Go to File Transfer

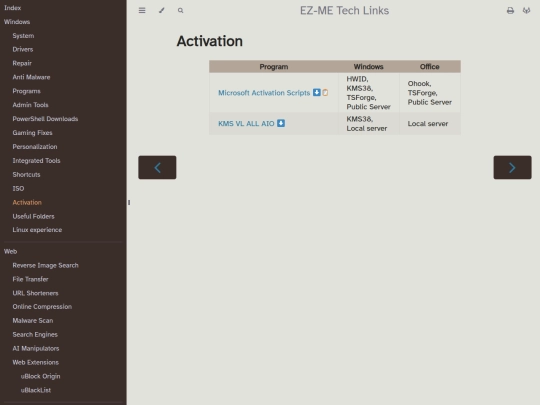coord(30,279)
